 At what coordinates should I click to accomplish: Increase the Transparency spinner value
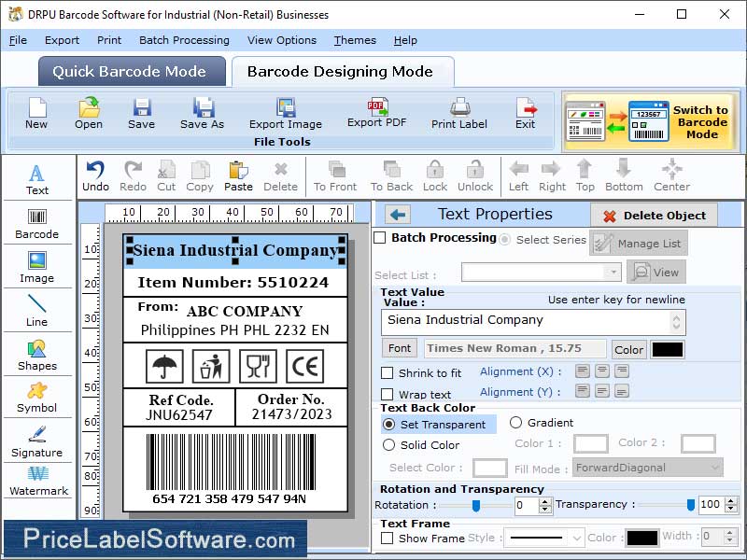pyautogui.click(x=731, y=501)
